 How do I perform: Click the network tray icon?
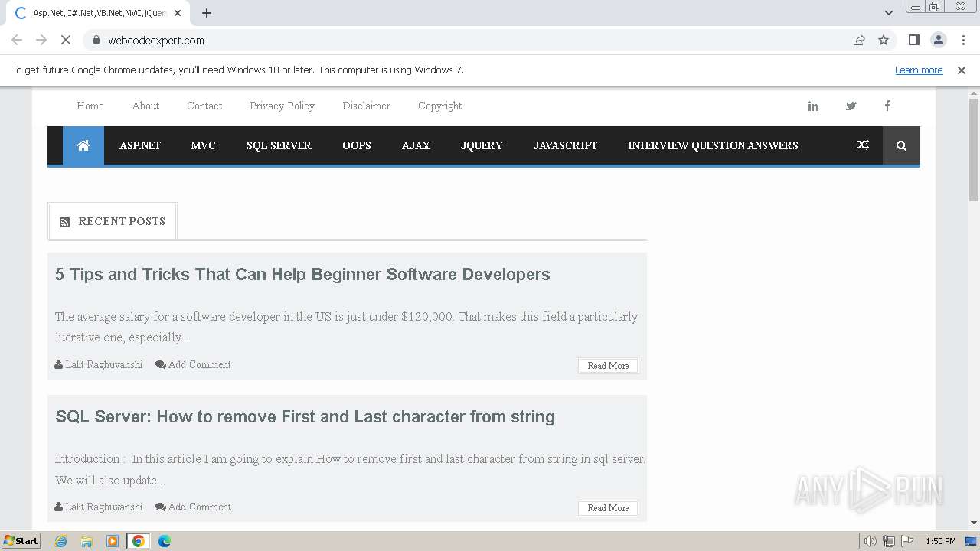point(889,541)
